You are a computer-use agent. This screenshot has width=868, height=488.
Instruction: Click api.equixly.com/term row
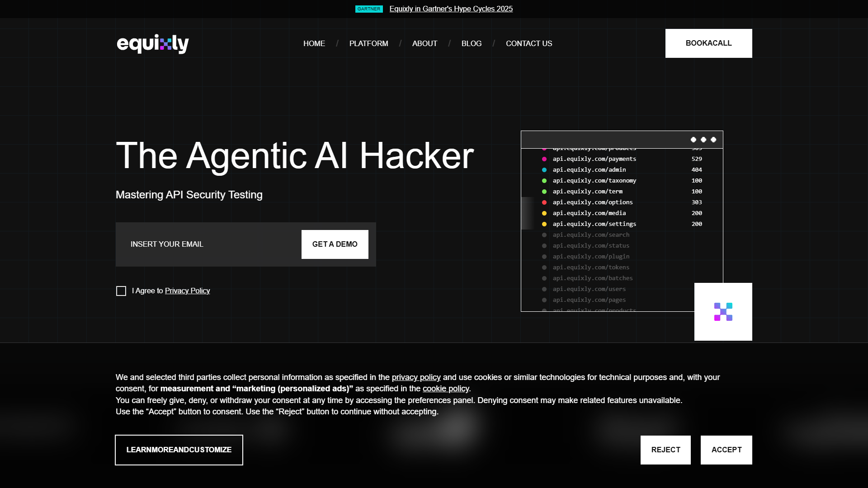[x=622, y=192]
